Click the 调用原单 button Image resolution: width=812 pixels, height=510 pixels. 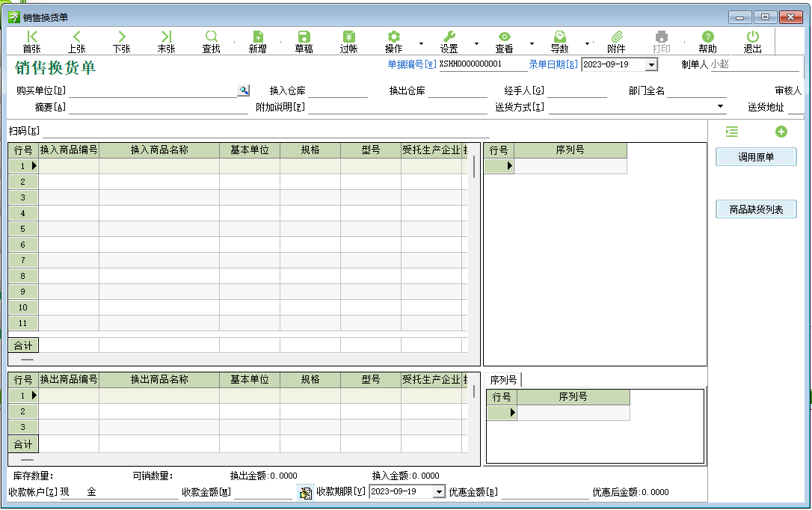coord(756,157)
